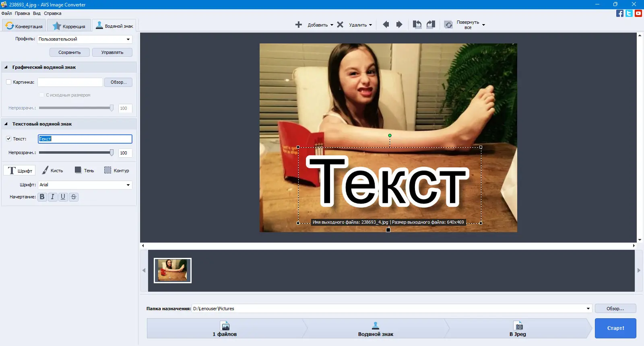
Task: Click the Add files plus icon
Action: [x=299, y=25]
